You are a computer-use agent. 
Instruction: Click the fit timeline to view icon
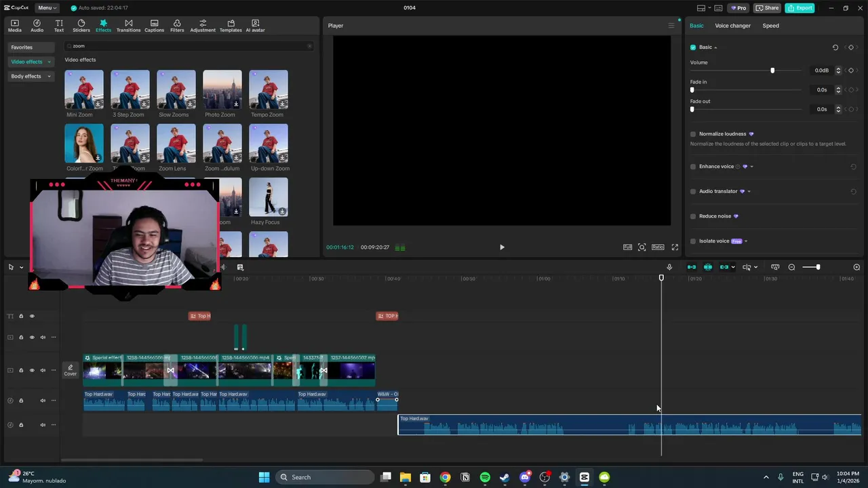(x=775, y=267)
